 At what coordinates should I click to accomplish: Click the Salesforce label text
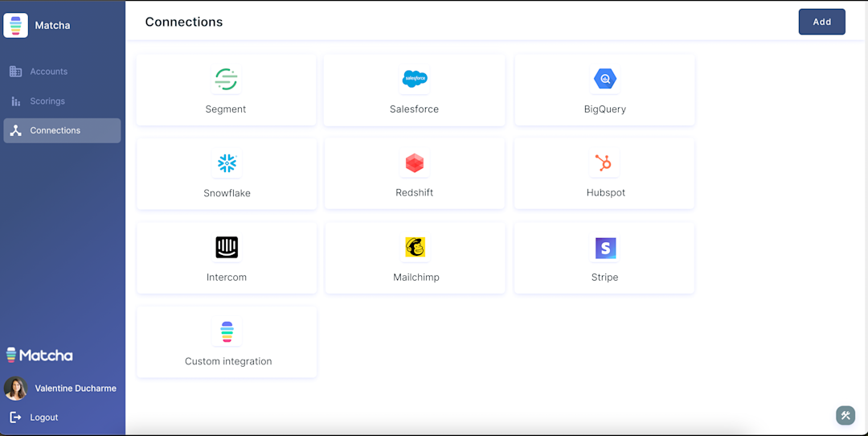414,109
